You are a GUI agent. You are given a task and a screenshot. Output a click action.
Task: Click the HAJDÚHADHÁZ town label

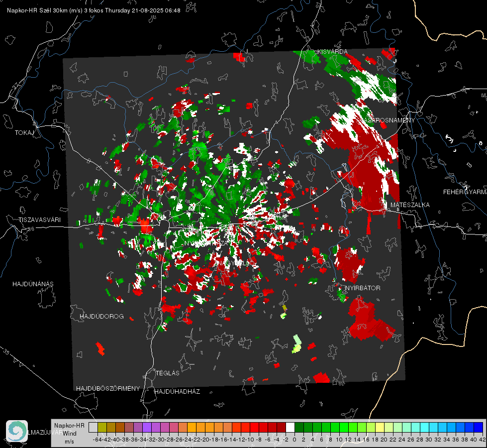click(177, 391)
